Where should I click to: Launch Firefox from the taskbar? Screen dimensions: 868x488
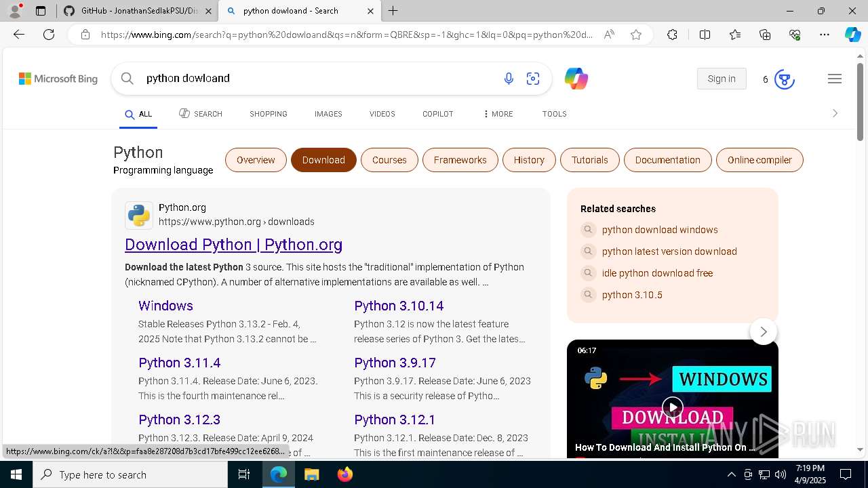pos(345,474)
